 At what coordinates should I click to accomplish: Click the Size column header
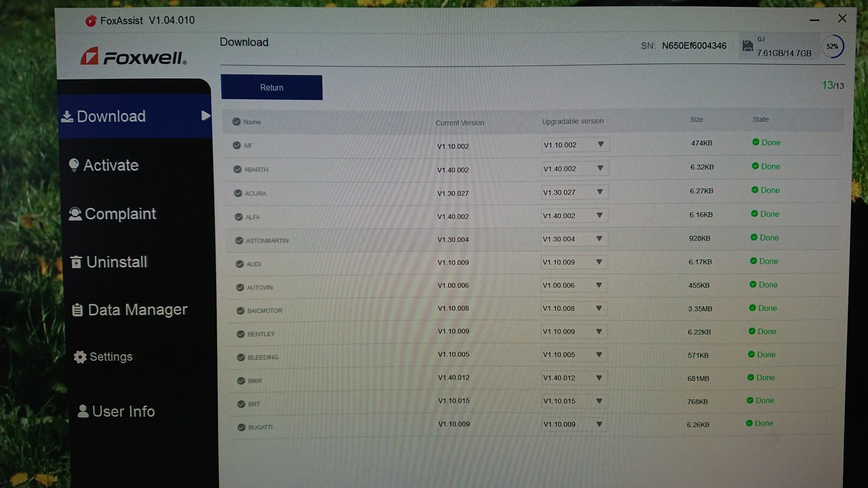[696, 120]
